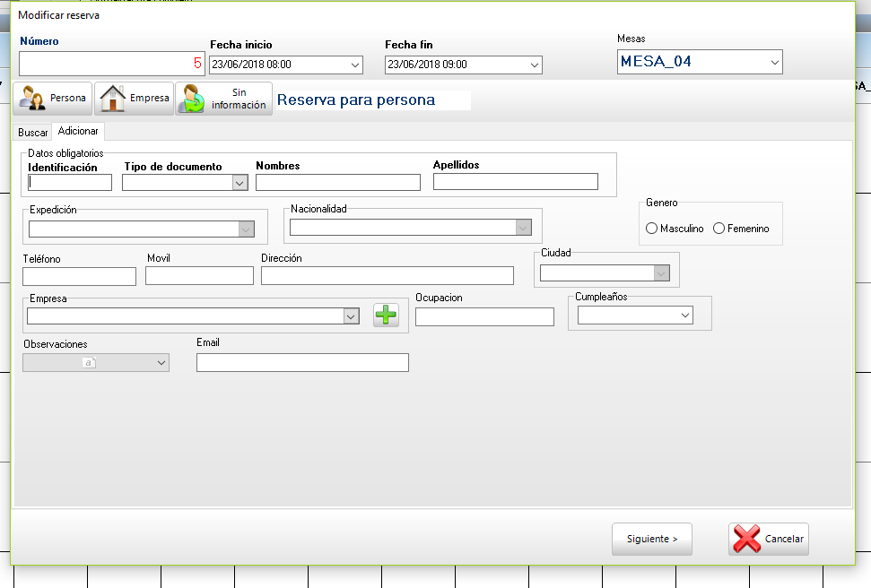Select the Femenino gender option
Viewport: 871px width, 588px height.
(719, 229)
